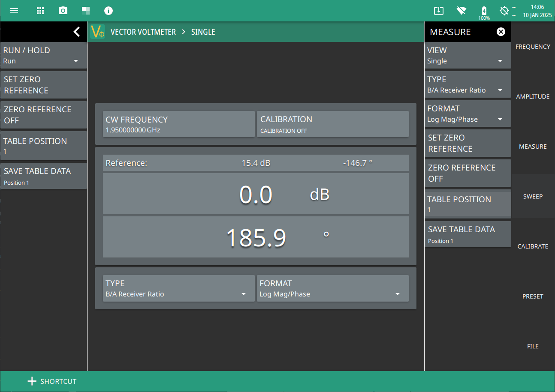Toggle the Calibration Off button
This screenshot has width=555, height=392.
pyautogui.click(x=332, y=125)
